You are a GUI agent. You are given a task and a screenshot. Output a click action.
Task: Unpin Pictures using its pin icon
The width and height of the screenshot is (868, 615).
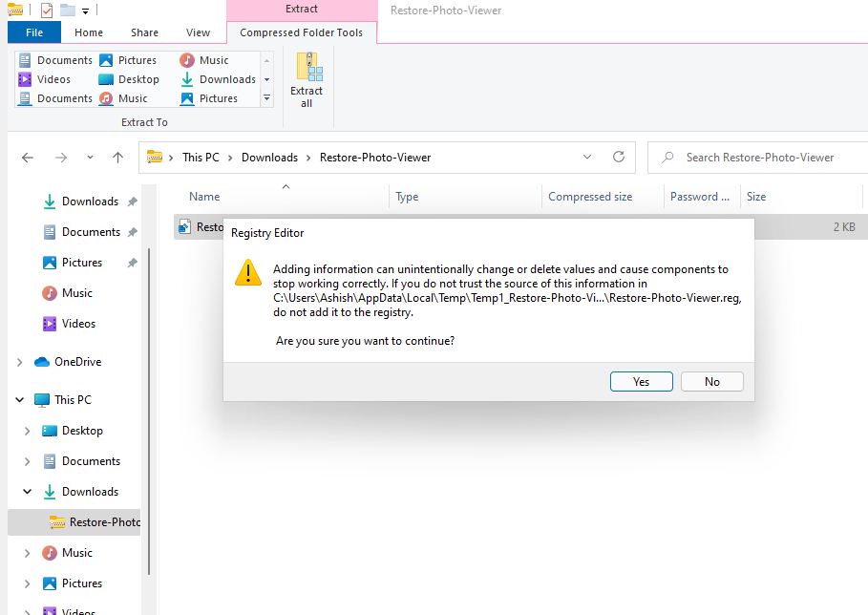point(133,263)
